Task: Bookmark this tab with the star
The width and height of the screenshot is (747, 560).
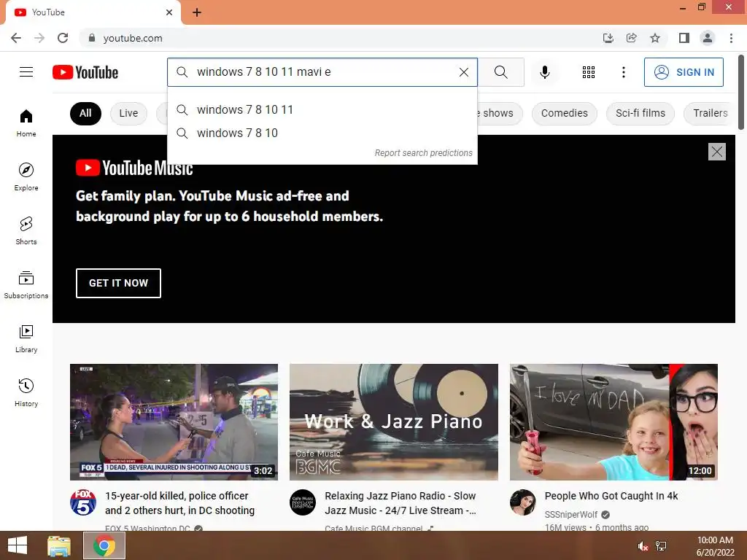Action: [x=655, y=38]
